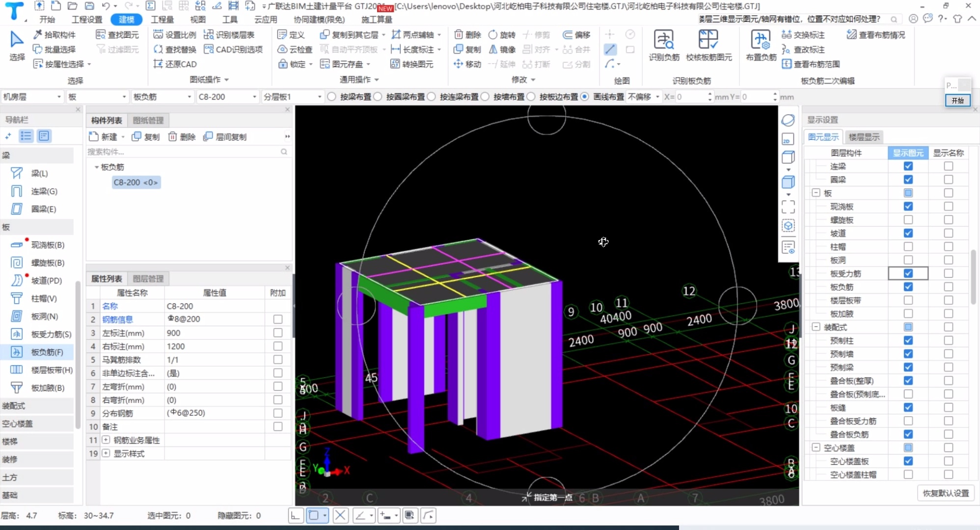Select 按墙布置 radio option
The width and height of the screenshot is (980, 530).
point(485,97)
